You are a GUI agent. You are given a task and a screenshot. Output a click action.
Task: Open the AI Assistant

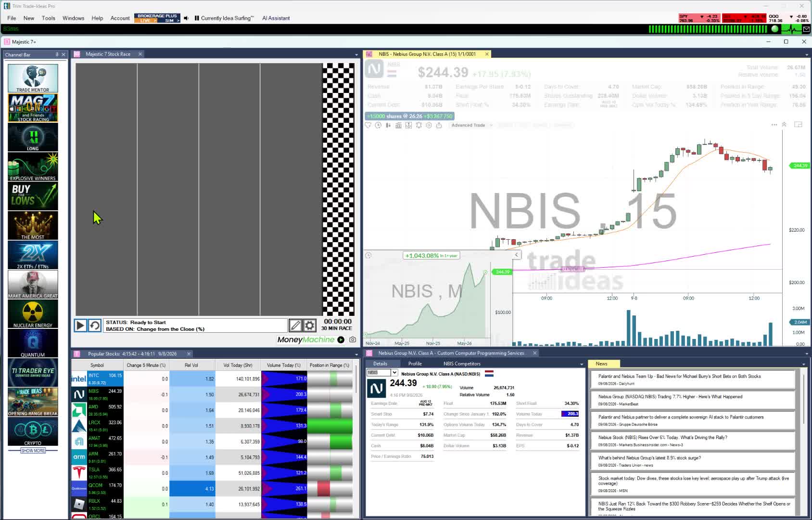coord(276,18)
